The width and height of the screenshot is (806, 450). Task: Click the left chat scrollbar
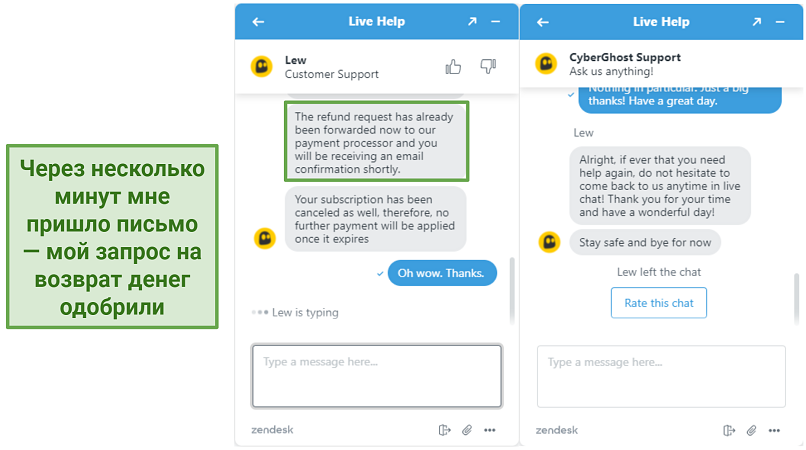[x=512, y=290]
